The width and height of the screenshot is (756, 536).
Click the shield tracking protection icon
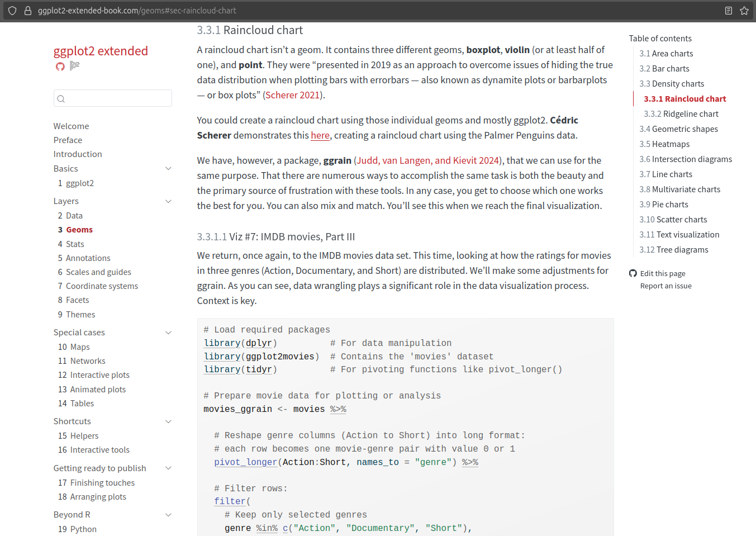[x=12, y=11]
